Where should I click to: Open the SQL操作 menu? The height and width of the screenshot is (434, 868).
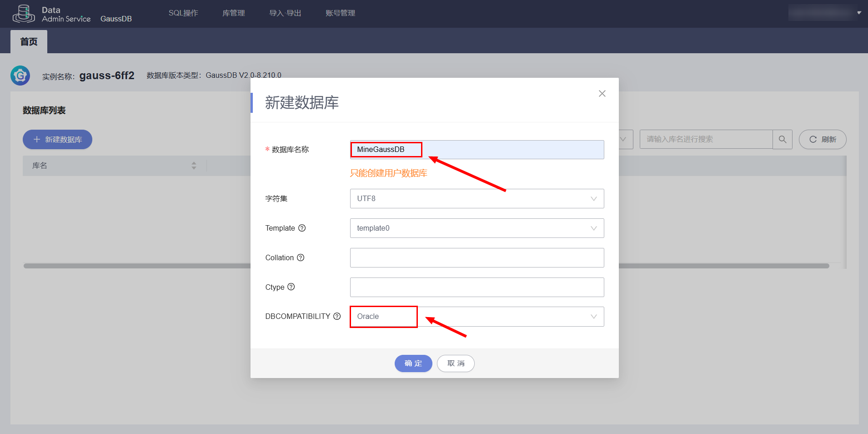(183, 13)
